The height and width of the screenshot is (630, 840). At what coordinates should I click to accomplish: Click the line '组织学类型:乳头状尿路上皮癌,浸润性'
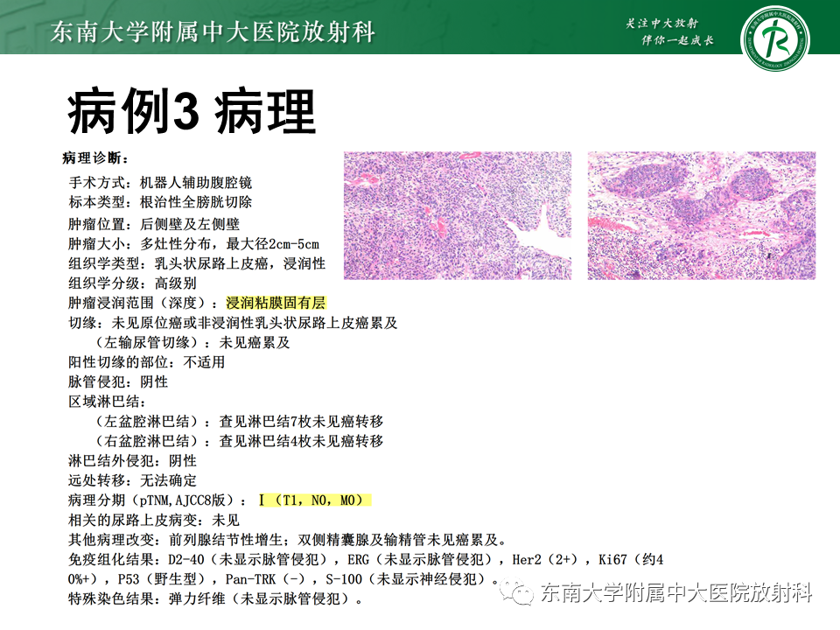(x=197, y=263)
